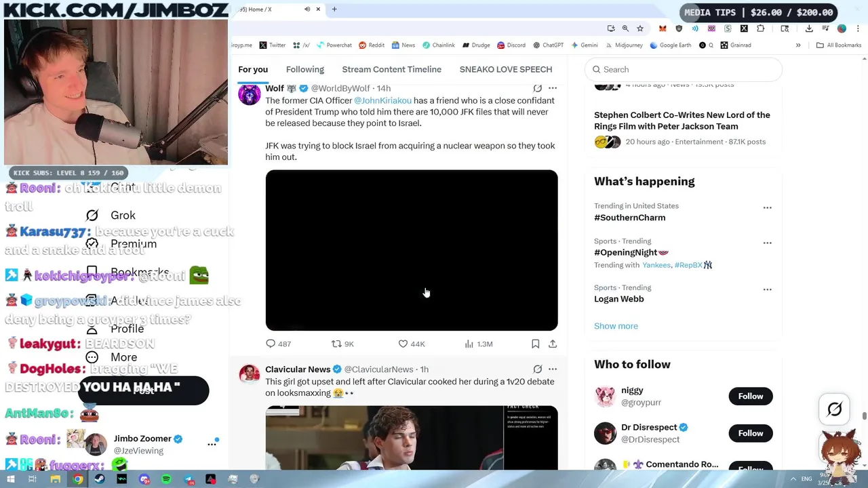Open the Google Earth bookmark
Screen dimensions: 868x488
[671, 45]
